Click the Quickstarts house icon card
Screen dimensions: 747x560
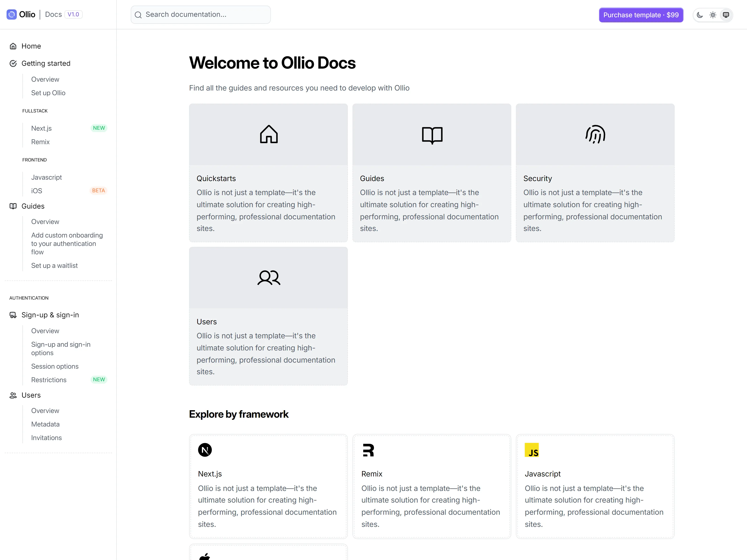pos(268,173)
